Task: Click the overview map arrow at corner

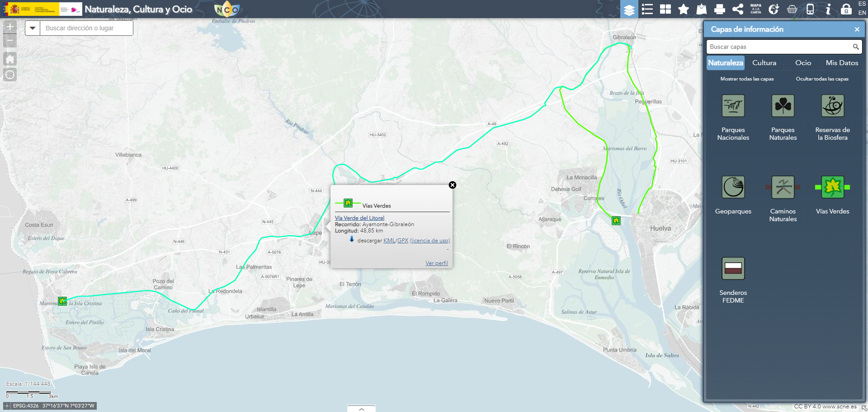Action: click(x=864, y=408)
